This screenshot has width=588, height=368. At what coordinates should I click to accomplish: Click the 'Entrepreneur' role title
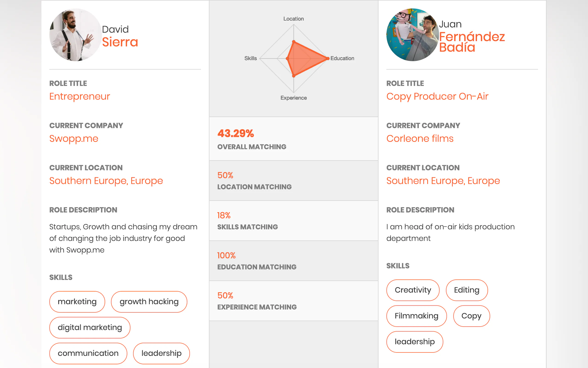coord(79,96)
